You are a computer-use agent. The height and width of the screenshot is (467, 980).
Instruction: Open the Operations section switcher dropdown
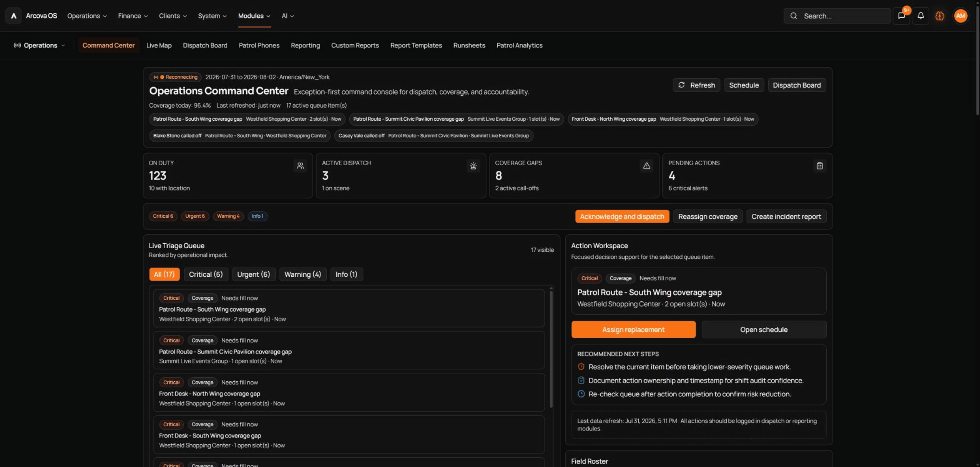click(39, 45)
